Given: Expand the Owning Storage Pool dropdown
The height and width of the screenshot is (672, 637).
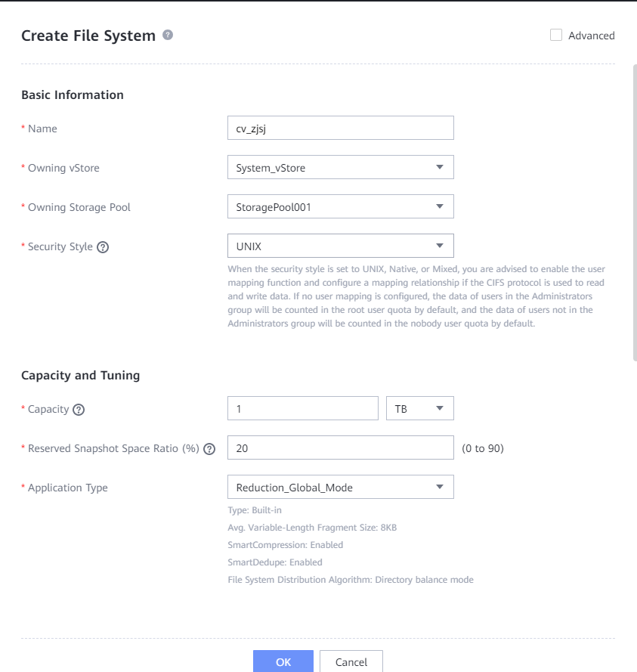Looking at the screenshot, I should [340, 206].
